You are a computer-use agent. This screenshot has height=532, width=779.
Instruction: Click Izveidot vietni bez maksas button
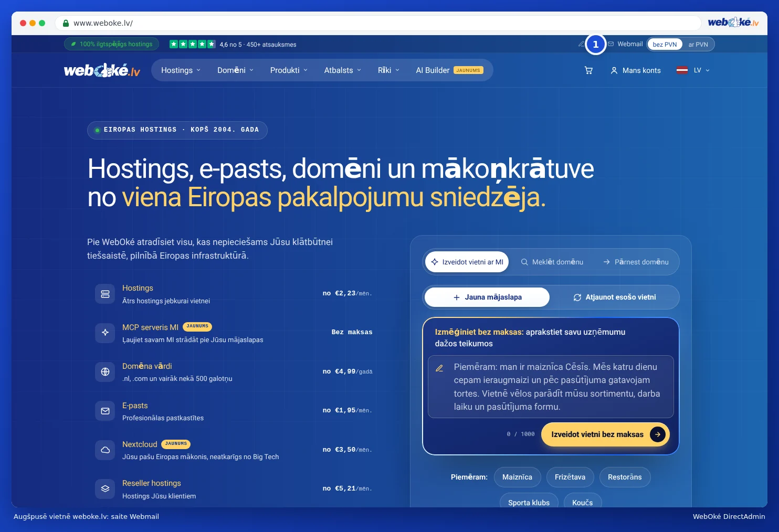point(605,434)
